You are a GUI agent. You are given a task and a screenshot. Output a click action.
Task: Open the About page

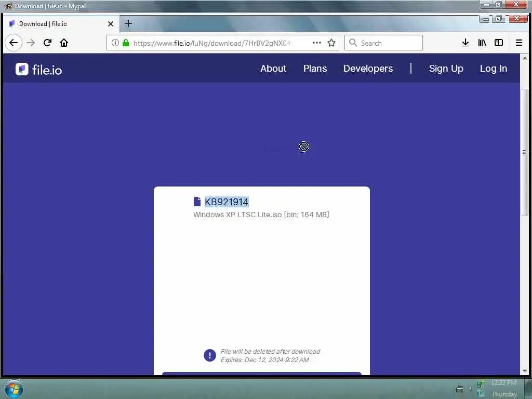[x=273, y=69]
